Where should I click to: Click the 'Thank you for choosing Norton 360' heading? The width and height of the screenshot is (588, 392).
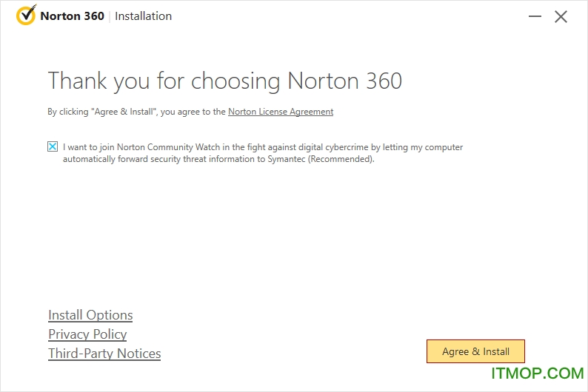pos(225,81)
